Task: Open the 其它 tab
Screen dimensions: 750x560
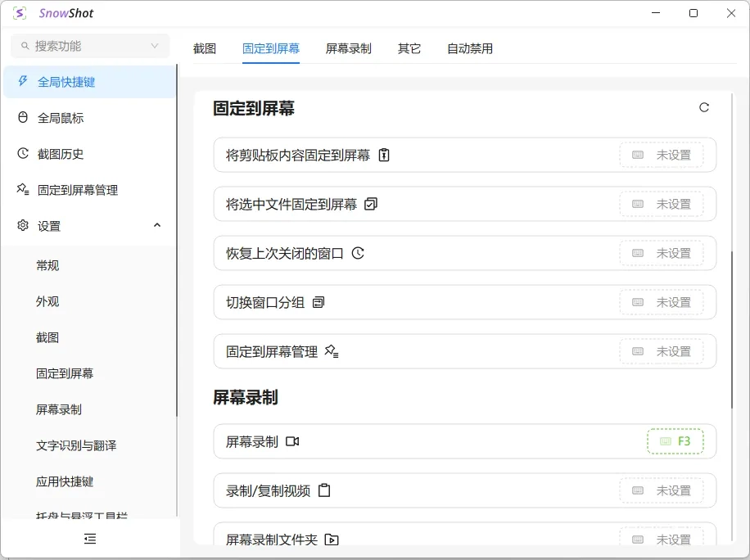Action: (409, 48)
